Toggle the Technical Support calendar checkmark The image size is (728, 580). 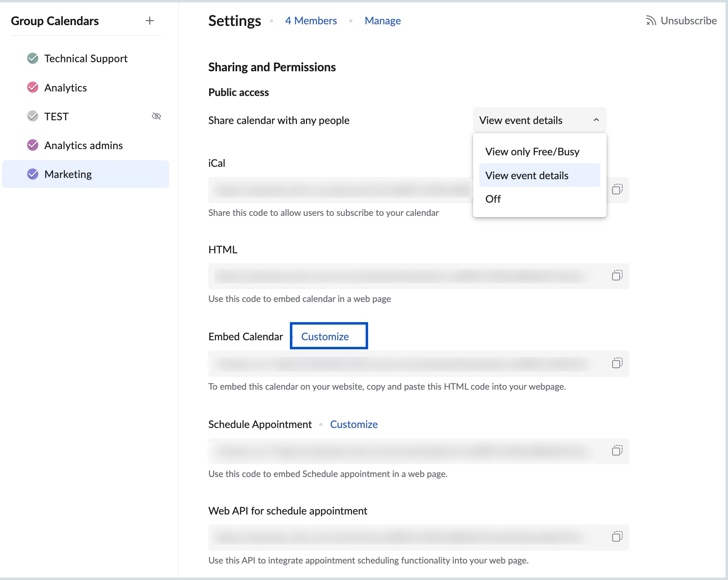[32, 58]
